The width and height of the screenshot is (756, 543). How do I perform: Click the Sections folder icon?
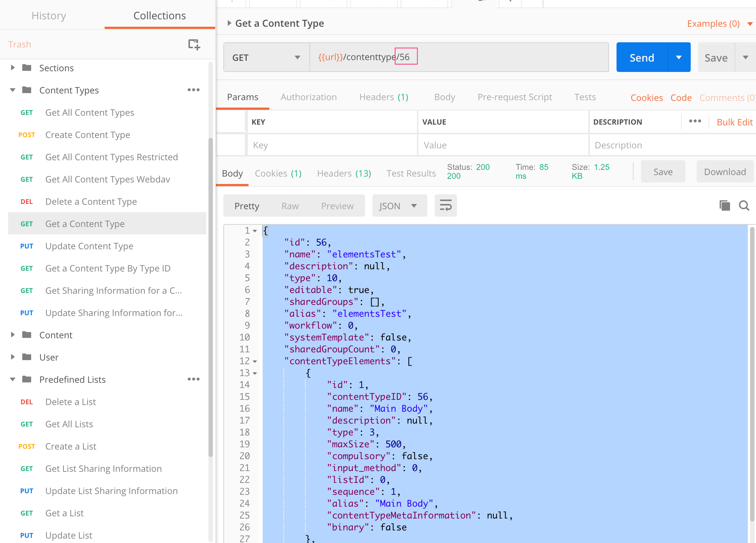pyautogui.click(x=27, y=68)
